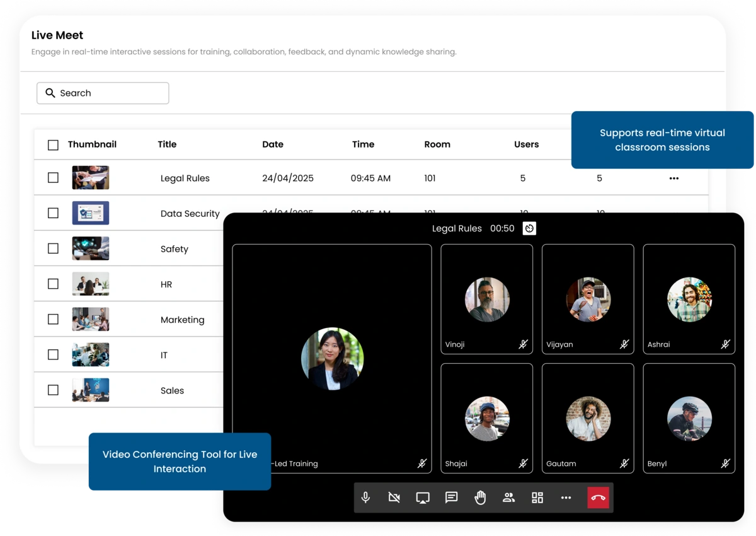Screen dimensions: 756x536
Task: Select the Safety session checkbox
Action: pos(53,248)
